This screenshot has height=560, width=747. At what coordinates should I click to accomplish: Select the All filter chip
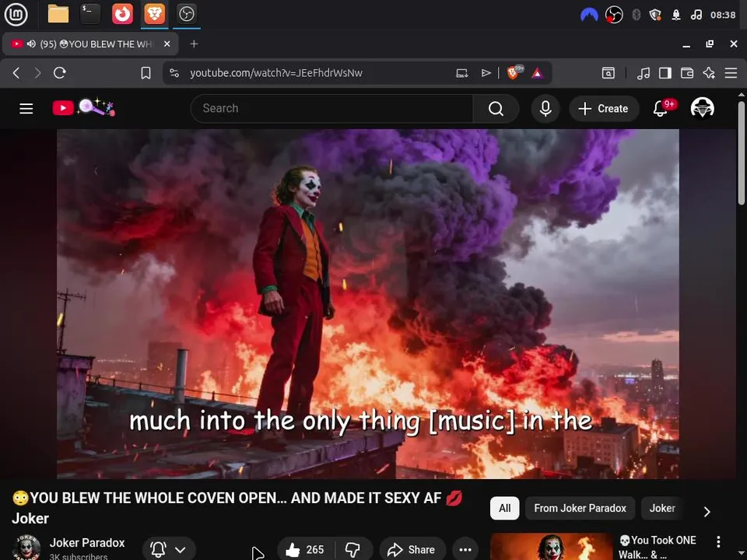[x=504, y=508]
